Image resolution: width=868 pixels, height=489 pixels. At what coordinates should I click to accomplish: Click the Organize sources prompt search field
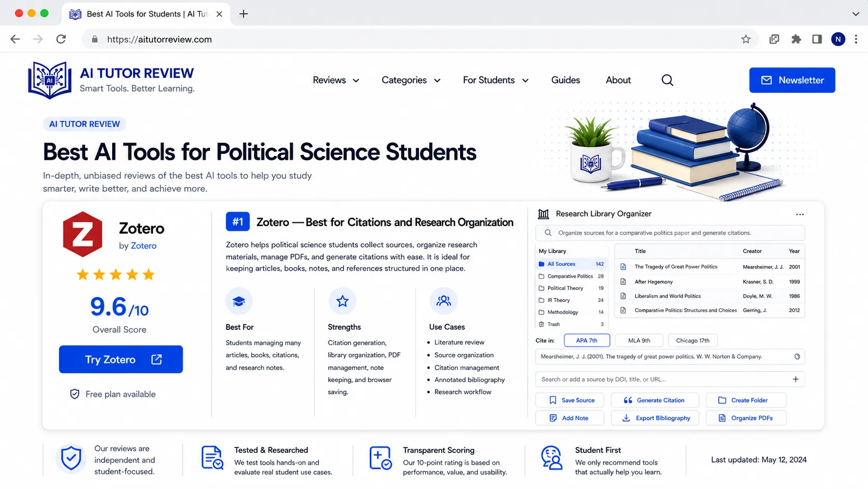click(670, 233)
